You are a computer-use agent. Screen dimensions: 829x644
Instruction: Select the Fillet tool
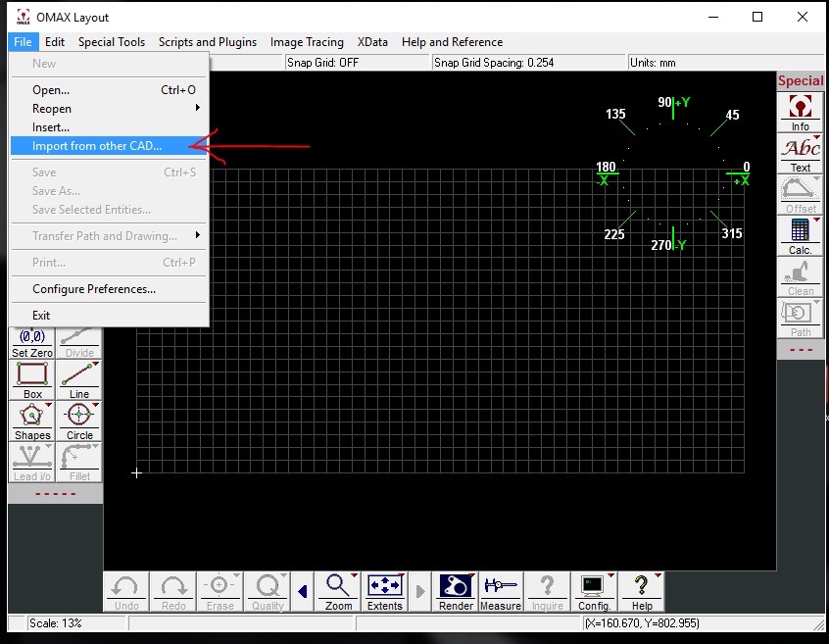click(78, 463)
